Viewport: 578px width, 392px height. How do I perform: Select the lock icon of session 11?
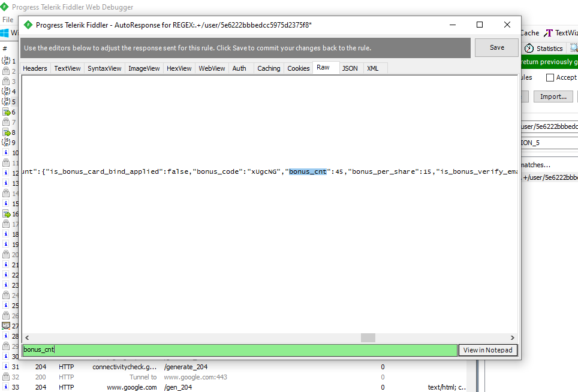tap(6, 162)
